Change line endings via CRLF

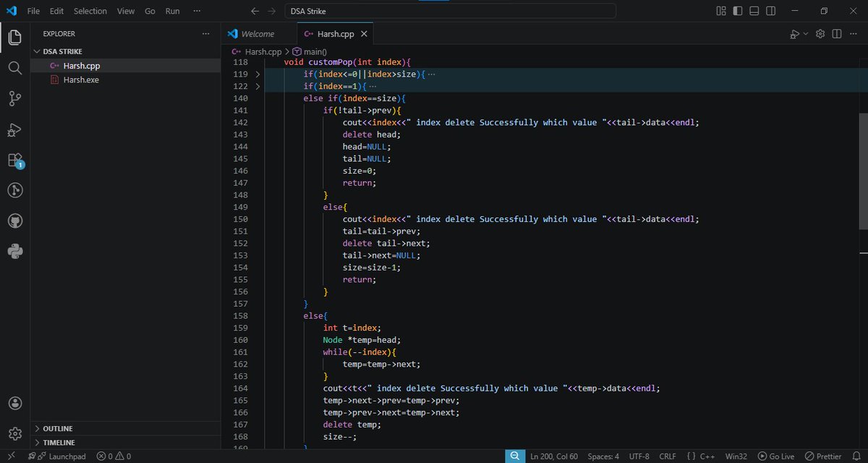pos(668,456)
